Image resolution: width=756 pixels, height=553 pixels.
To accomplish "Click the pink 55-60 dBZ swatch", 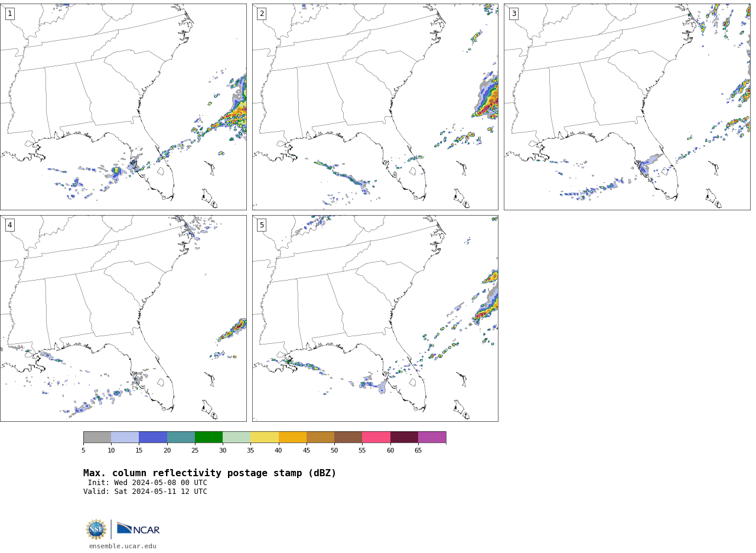I will [376, 437].
